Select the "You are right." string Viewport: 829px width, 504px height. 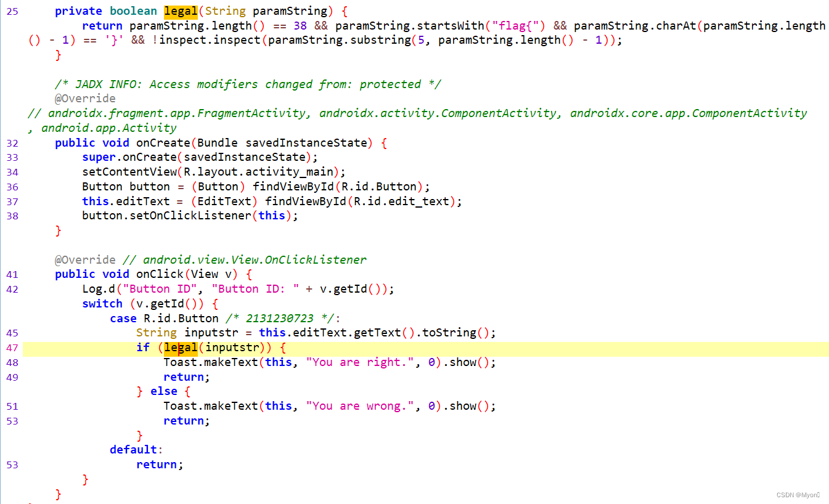click(361, 362)
